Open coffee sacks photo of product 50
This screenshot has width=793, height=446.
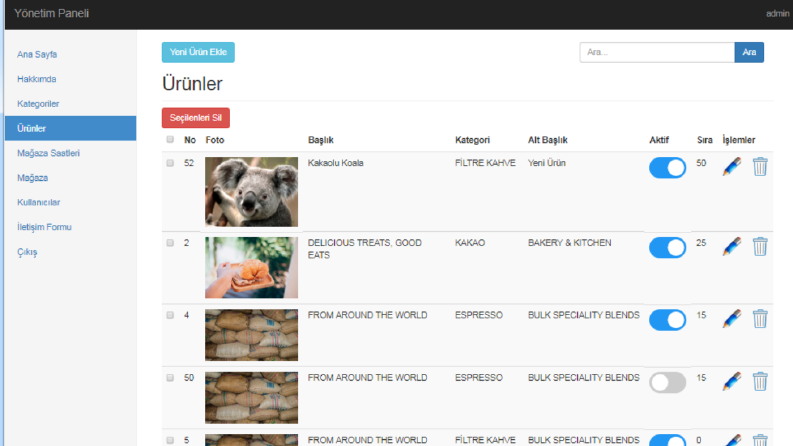coord(251,397)
